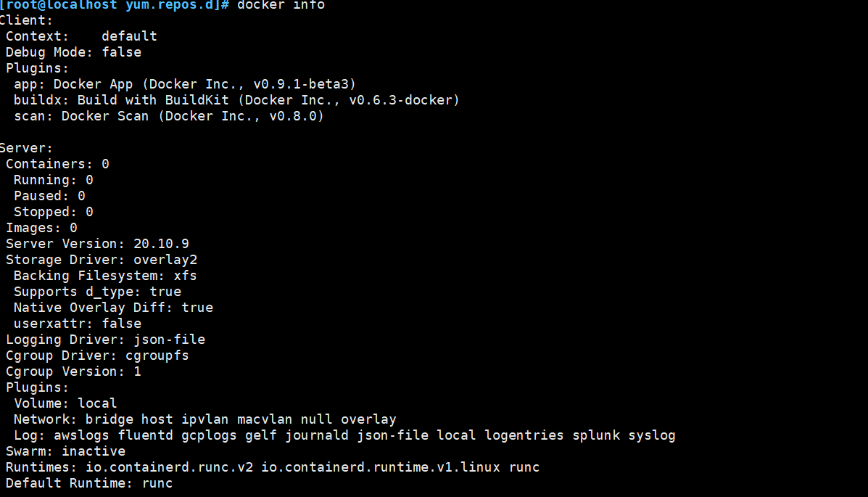Click the "Storage Driver: overlay2" line

click(x=102, y=260)
